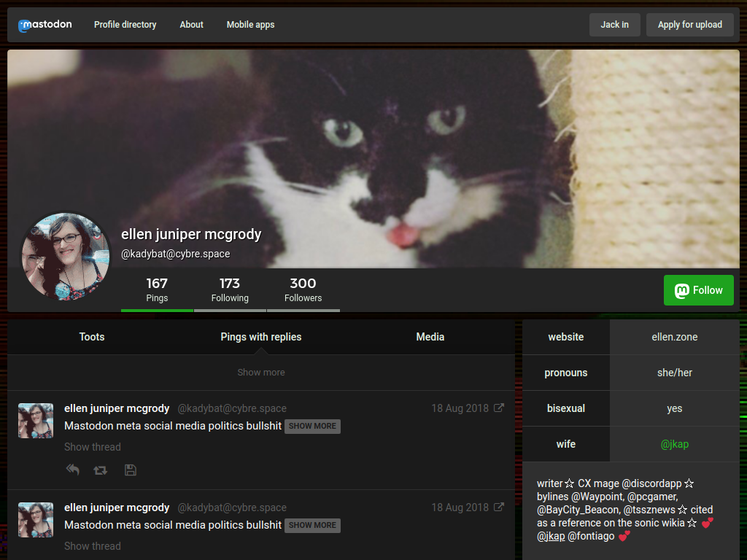Reply to the first toot

pyautogui.click(x=72, y=470)
